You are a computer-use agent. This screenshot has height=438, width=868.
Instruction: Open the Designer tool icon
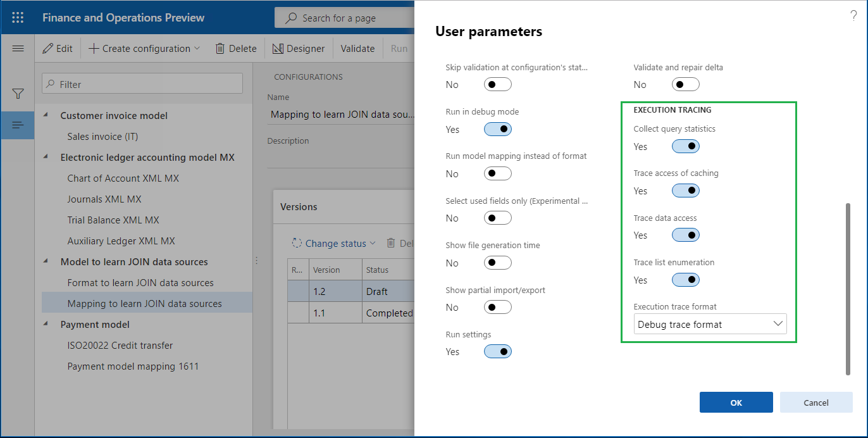(278, 48)
